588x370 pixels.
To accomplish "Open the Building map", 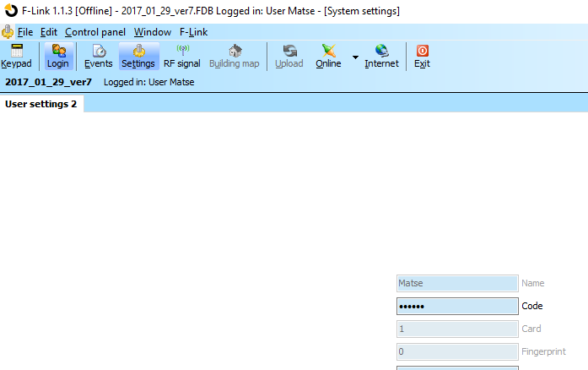I will coord(234,56).
